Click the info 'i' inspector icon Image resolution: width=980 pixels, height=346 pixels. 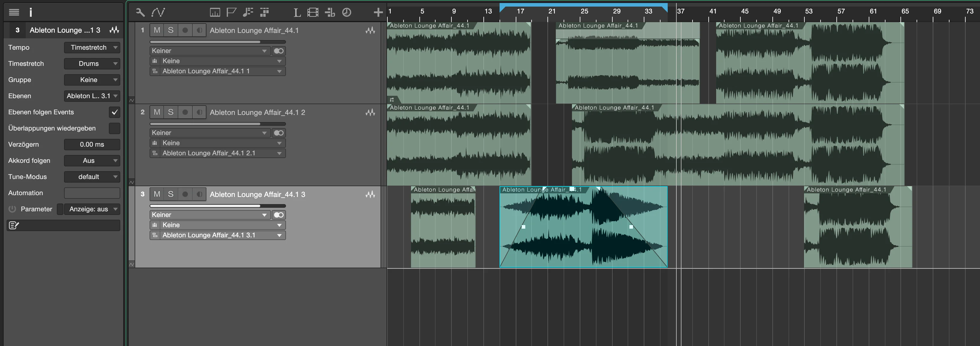[x=31, y=13]
